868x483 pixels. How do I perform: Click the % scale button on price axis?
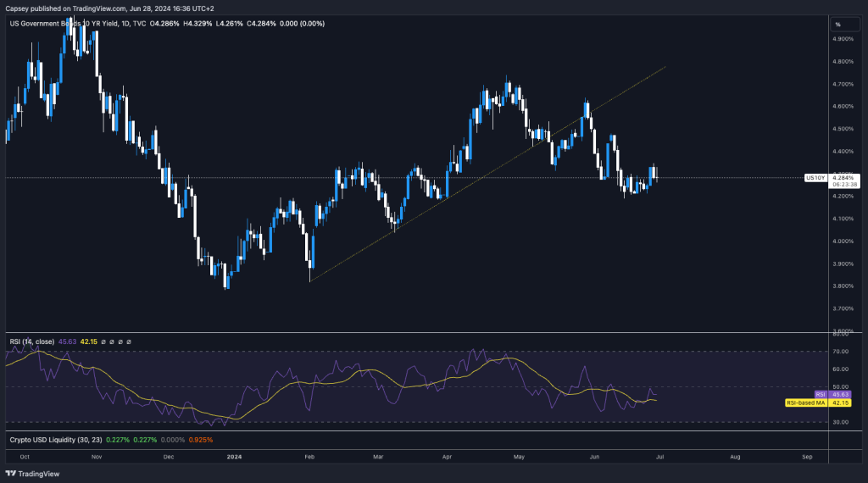click(837, 25)
